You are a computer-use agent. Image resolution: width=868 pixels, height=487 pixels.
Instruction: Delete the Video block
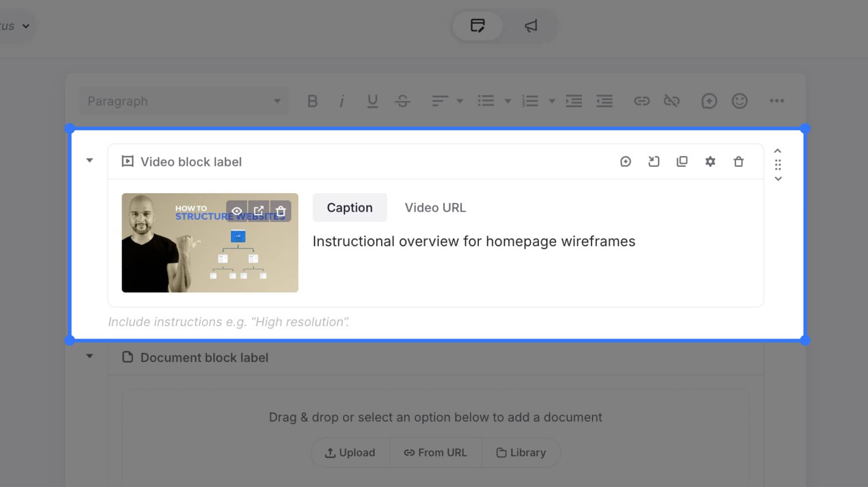(738, 161)
